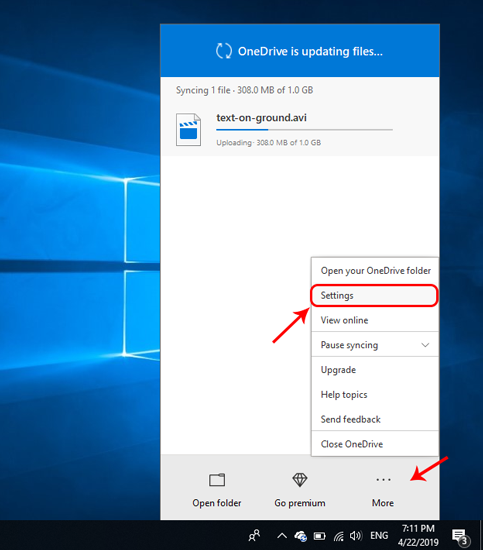Click the ENG language indicator

pos(379,536)
